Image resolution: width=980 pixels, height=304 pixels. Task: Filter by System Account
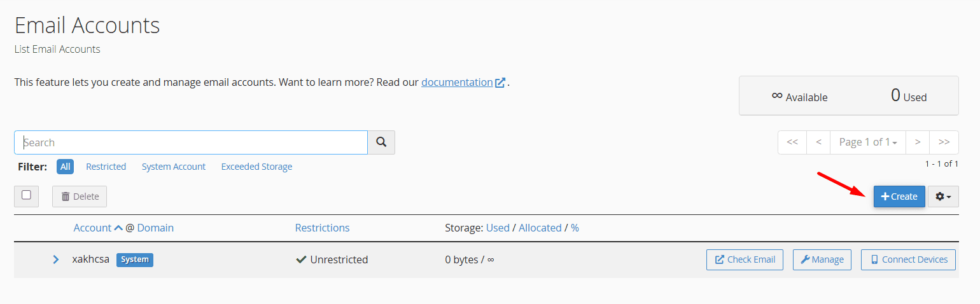click(173, 167)
